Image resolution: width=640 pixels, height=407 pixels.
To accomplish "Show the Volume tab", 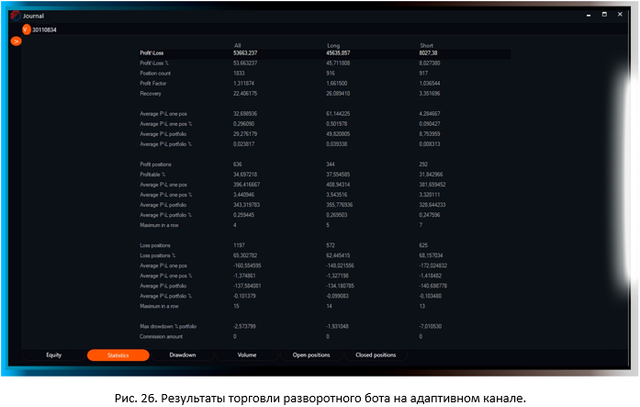I will pos(247,355).
